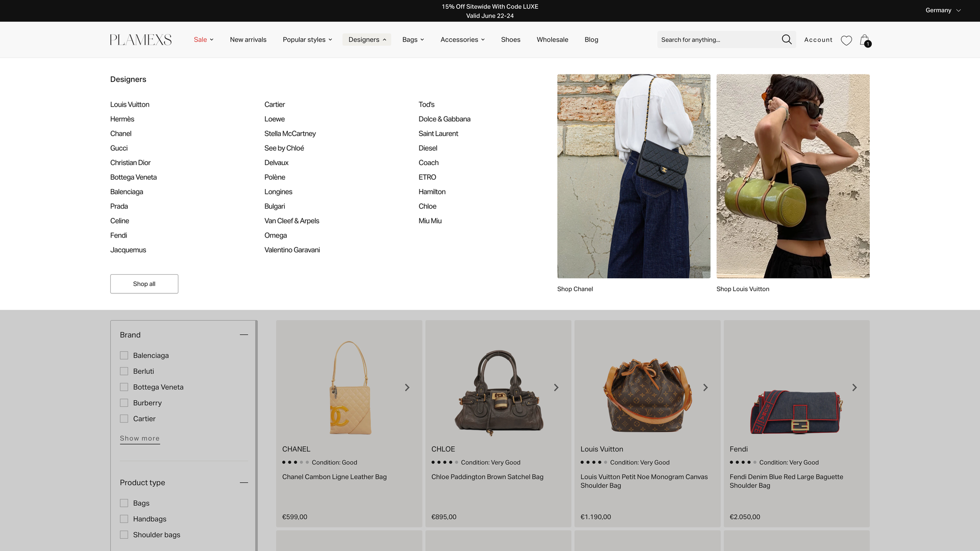Tick the Cartier brand checkbox
Viewport: 980px width, 551px height.
(124, 419)
